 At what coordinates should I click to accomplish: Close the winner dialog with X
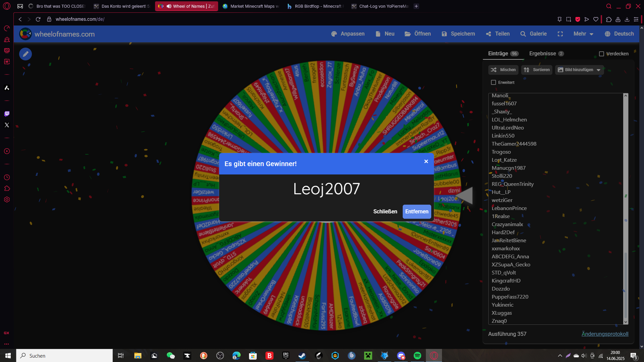pos(426,161)
